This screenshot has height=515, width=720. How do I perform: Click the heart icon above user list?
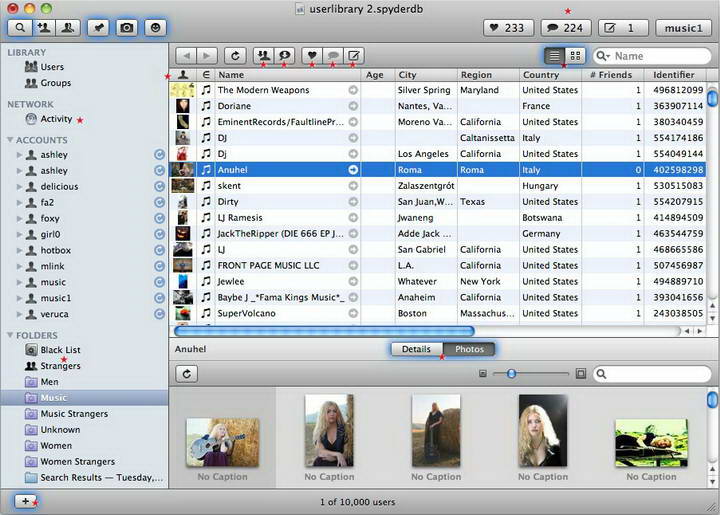click(x=310, y=56)
